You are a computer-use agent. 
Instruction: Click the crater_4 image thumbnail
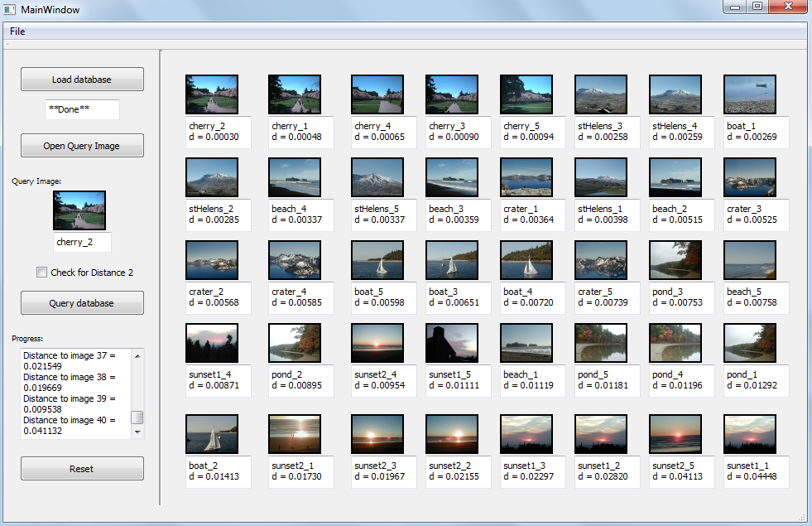click(294, 260)
